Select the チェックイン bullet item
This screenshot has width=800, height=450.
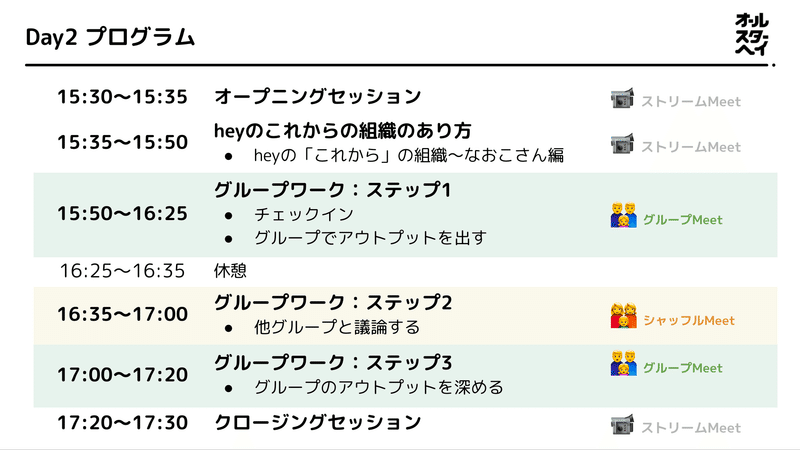coord(304,214)
